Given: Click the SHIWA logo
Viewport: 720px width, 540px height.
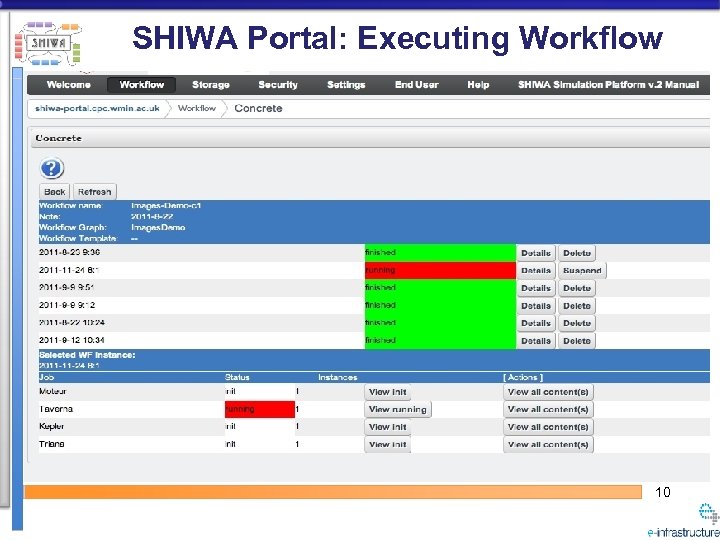Looking at the screenshot, I should [48, 44].
